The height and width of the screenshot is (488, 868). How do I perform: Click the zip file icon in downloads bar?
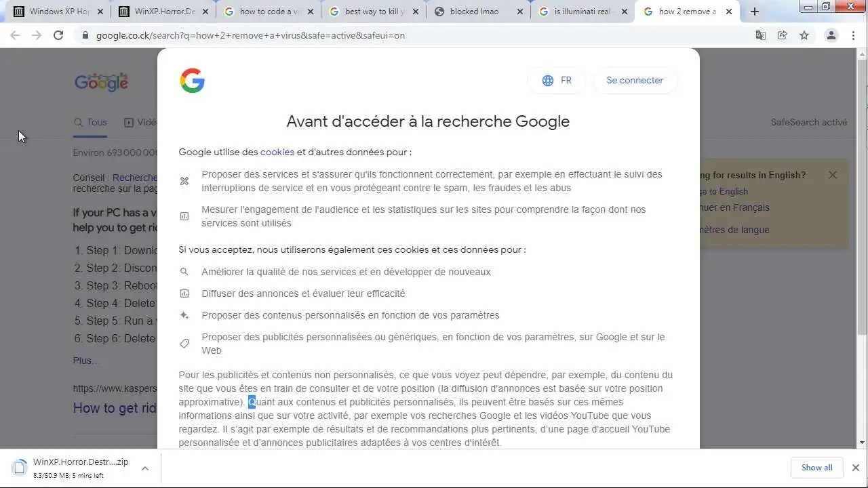[x=19, y=468]
